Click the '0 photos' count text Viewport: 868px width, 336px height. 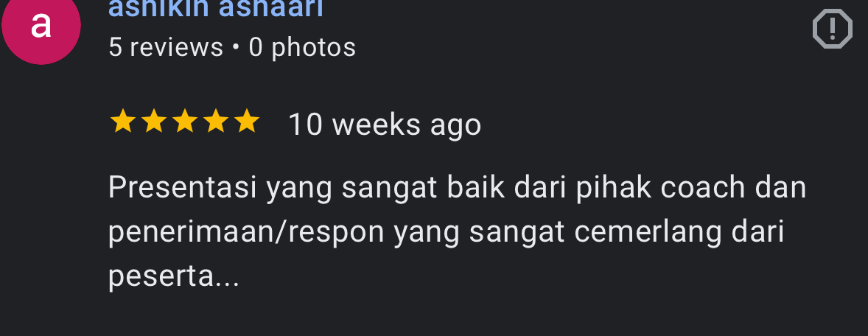pyautogui.click(x=302, y=48)
